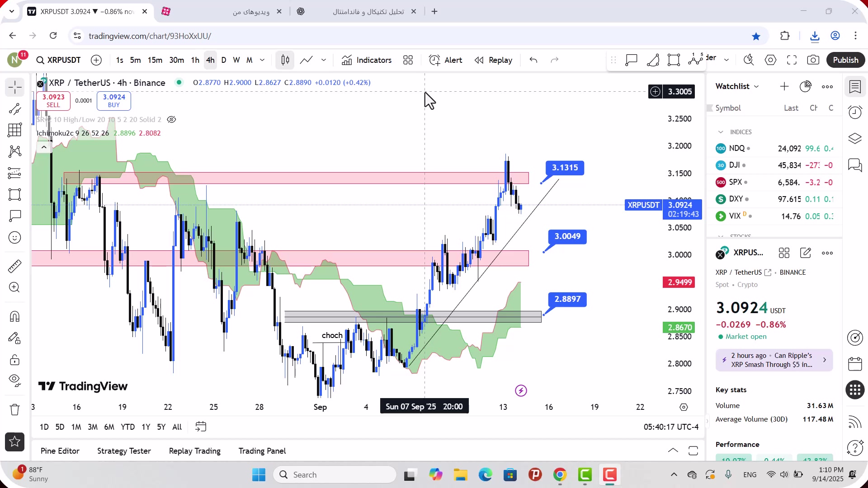Open the Watchlist name dropdown
The image size is (868, 488).
point(737,86)
